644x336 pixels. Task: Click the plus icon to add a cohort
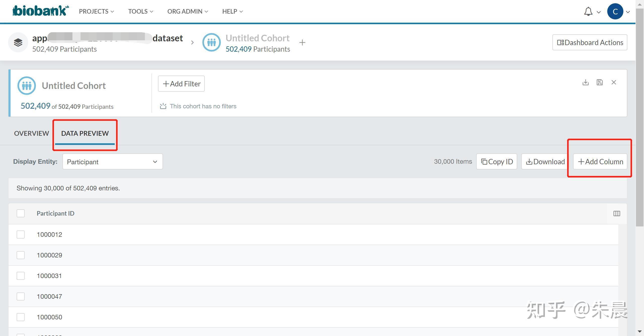pyautogui.click(x=302, y=43)
